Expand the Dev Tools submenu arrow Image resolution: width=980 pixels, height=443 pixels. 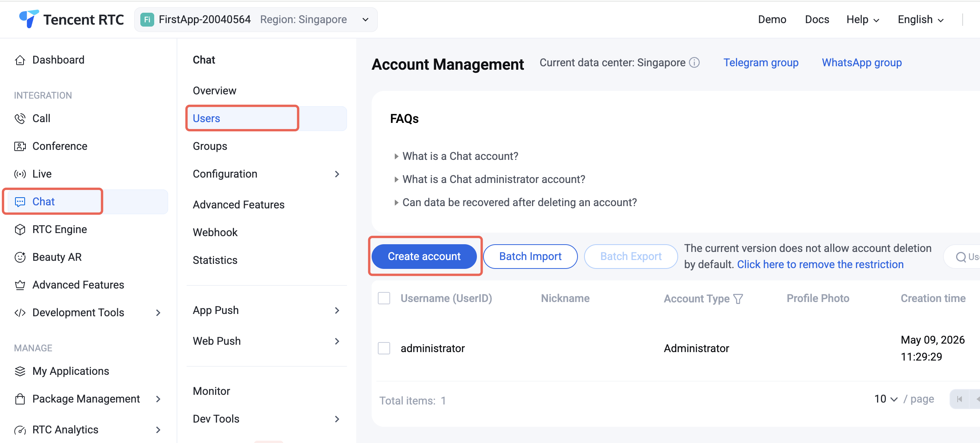click(337, 419)
